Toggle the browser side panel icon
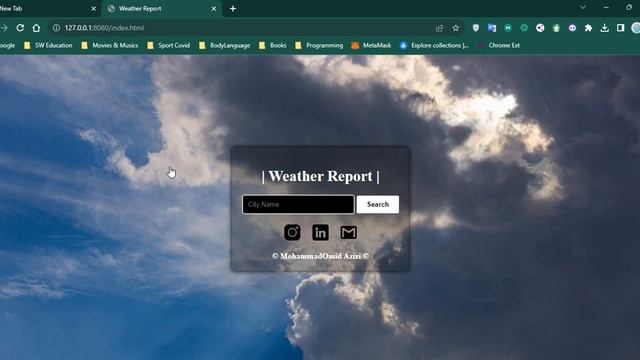The image size is (640, 360). 620,28
